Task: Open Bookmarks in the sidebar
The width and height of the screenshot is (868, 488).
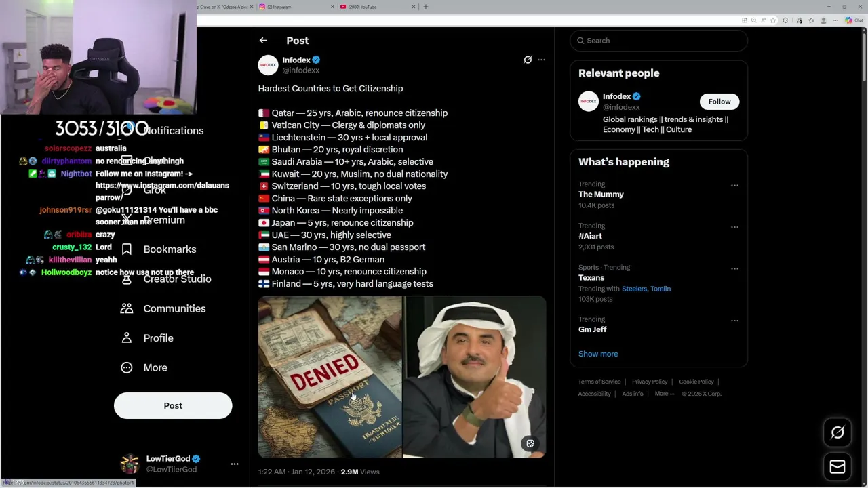Action: pos(158,249)
